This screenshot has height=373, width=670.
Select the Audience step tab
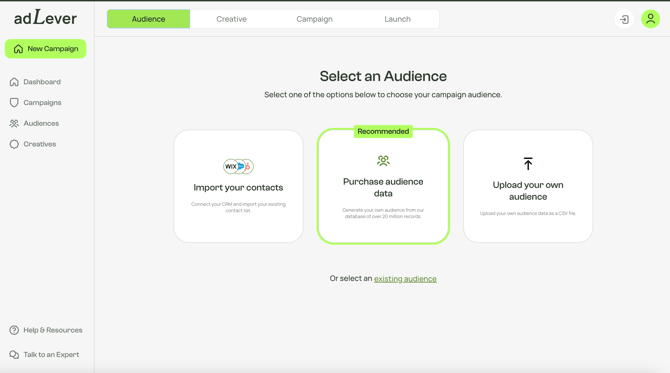point(148,19)
